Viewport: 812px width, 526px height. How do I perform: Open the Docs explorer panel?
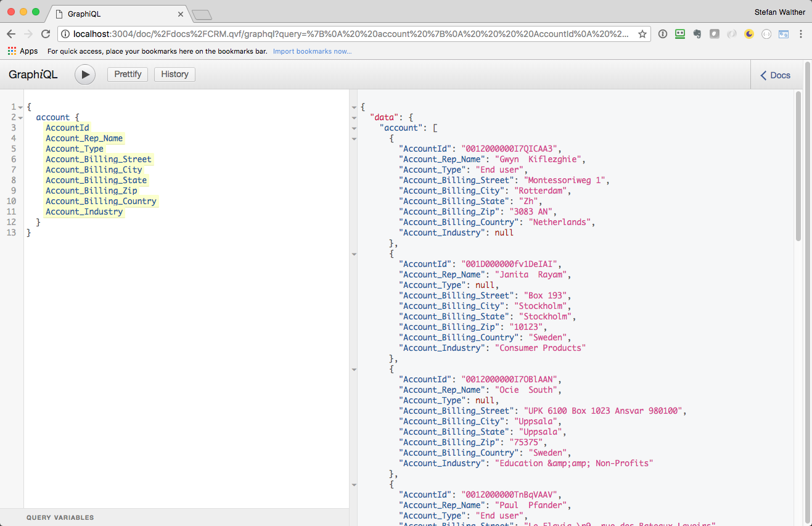click(x=775, y=75)
